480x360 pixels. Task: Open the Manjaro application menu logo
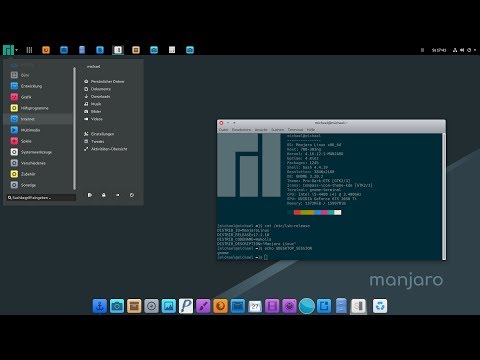point(8,50)
